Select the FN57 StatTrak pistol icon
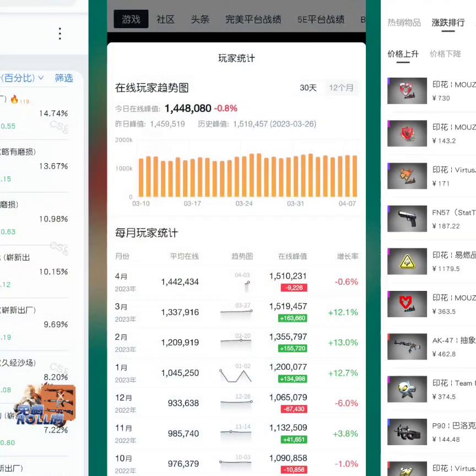 tap(407, 219)
